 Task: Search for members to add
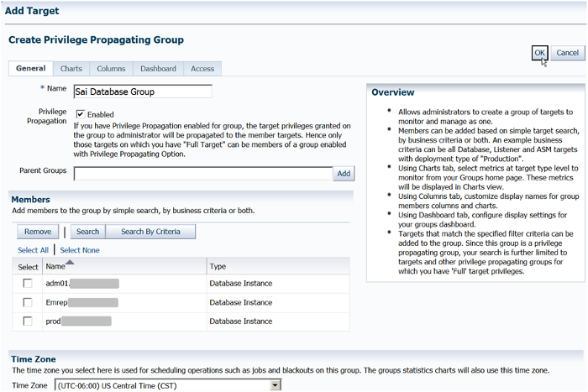pos(87,232)
